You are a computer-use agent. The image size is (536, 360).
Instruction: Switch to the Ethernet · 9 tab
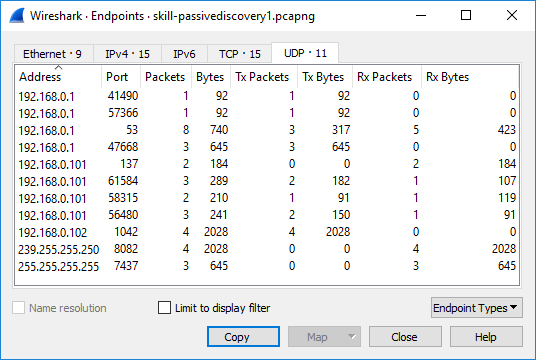click(54, 54)
